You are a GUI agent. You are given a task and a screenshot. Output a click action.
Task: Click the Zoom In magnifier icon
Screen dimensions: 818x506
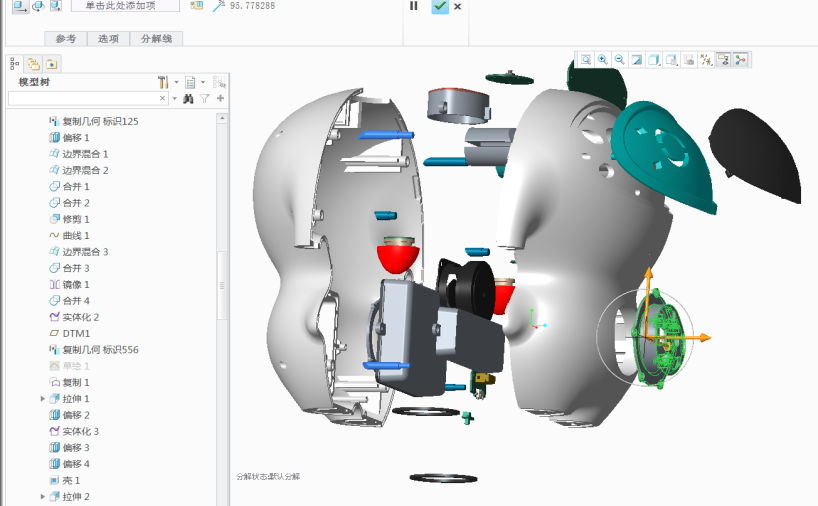[603, 60]
